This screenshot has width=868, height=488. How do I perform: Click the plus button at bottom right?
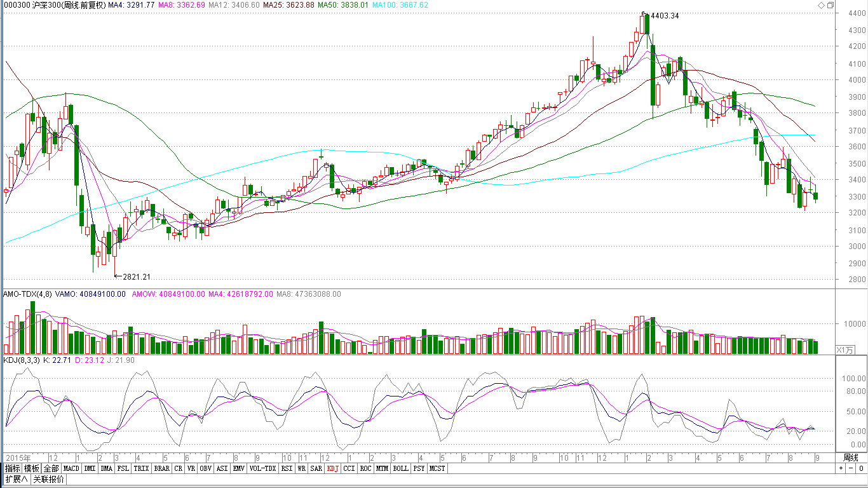841,468
